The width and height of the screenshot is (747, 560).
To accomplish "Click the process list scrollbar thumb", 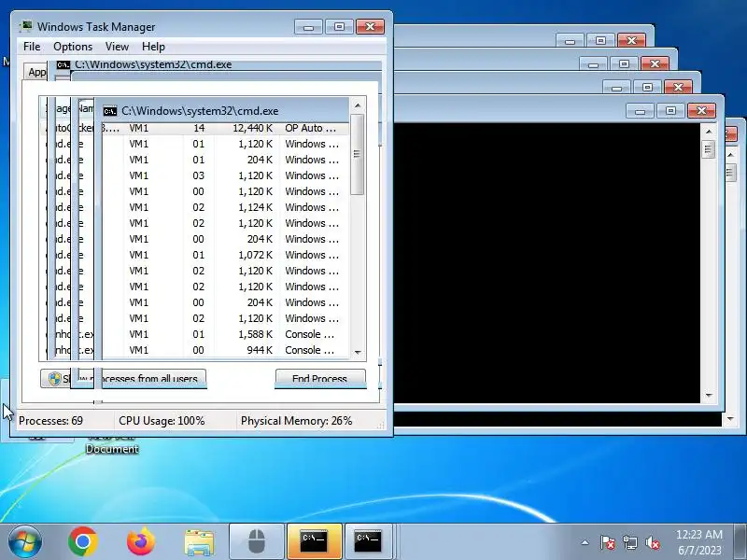I will (358, 154).
